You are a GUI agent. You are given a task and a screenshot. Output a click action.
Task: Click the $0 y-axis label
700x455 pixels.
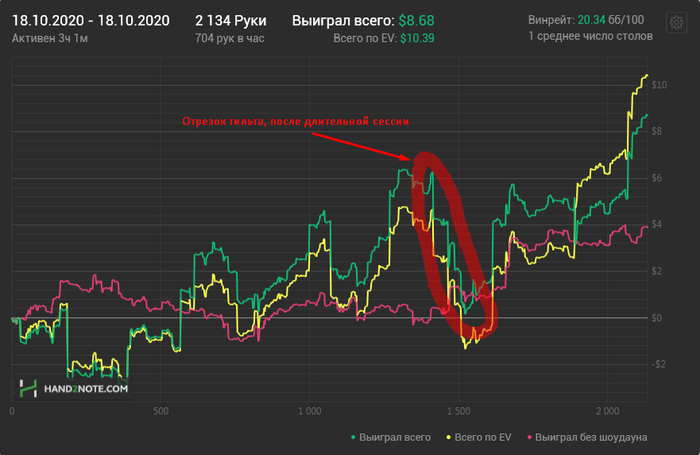[656, 318]
